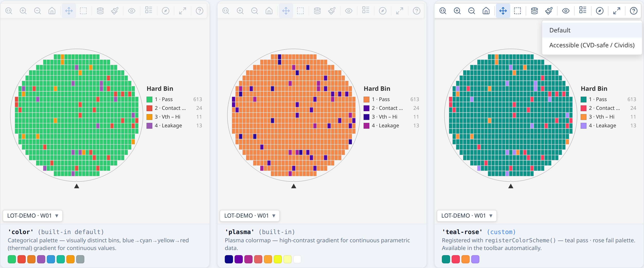Toggle legend list icon in 'plasma' panel toolbar
Viewport: 644px width, 268px height.
coord(366,10)
